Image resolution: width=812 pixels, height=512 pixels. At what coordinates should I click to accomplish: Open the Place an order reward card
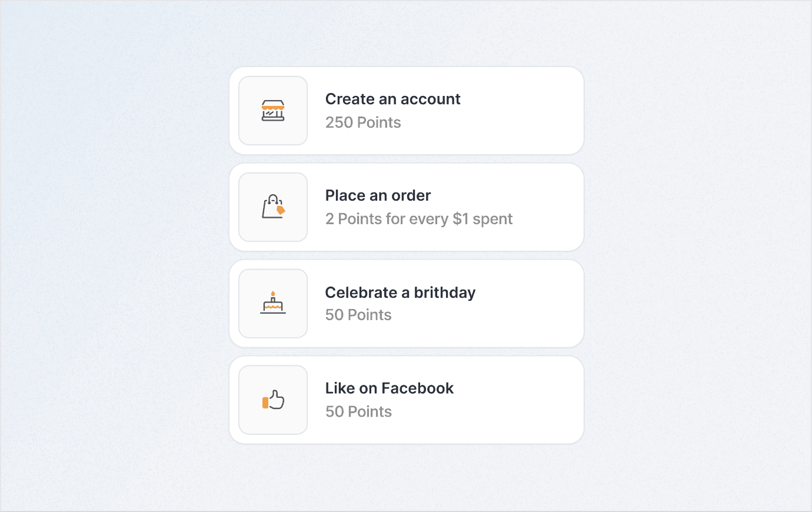(407, 207)
